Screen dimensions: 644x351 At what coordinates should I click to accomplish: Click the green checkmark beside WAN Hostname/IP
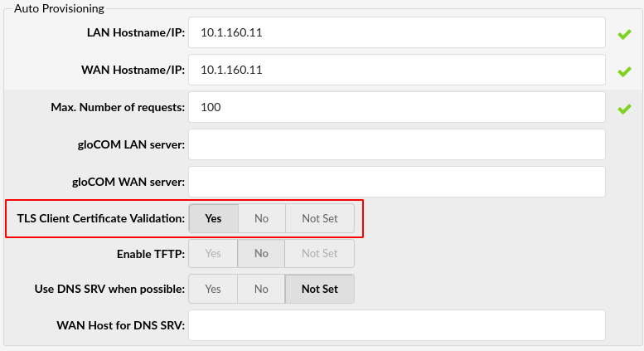[x=624, y=71]
